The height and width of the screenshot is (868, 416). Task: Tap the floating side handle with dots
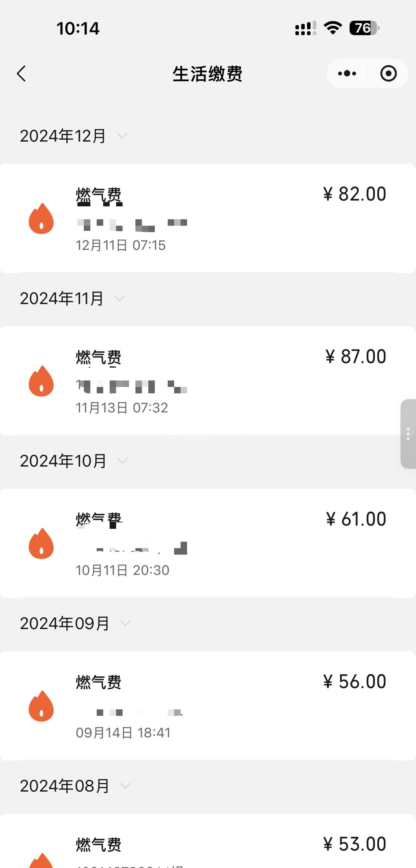pos(408,434)
